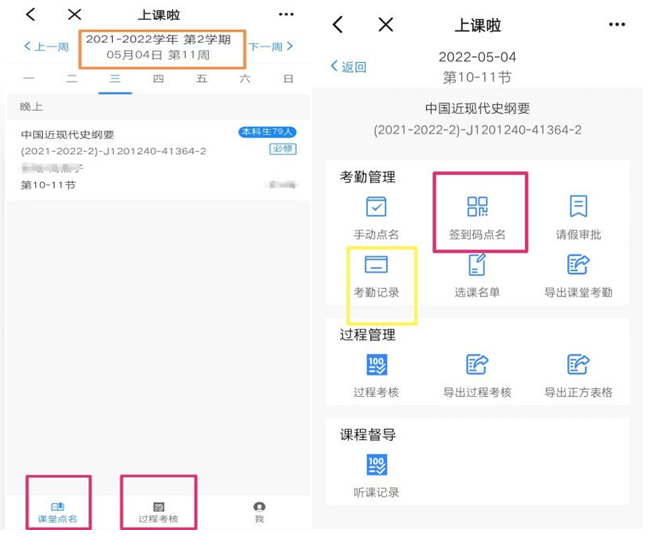Tap the semester and week date header
651x542 pixels.
pyautogui.click(x=157, y=46)
